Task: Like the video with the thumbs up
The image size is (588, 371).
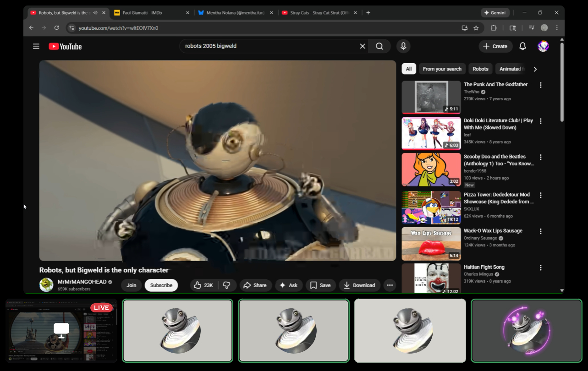Action: click(x=203, y=285)
